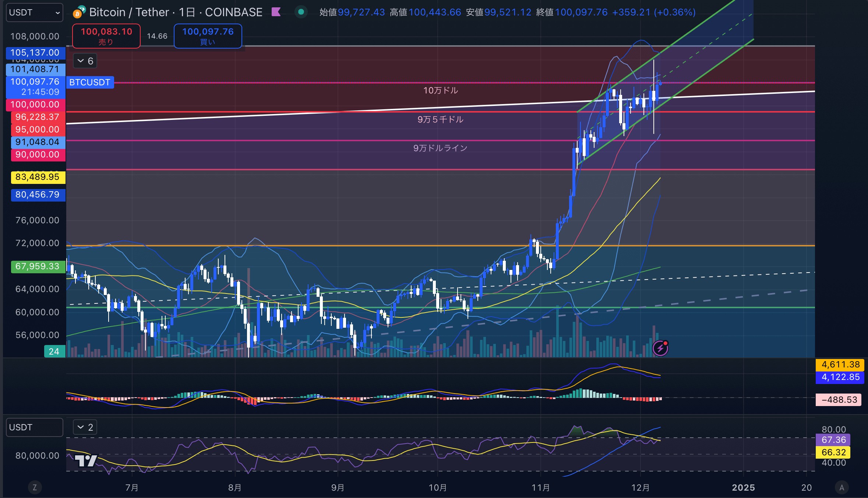Viewport: 868px width, 498px height.
Task: Click the Bitcoin coin symbol icon
Action: tap(79, 12)
